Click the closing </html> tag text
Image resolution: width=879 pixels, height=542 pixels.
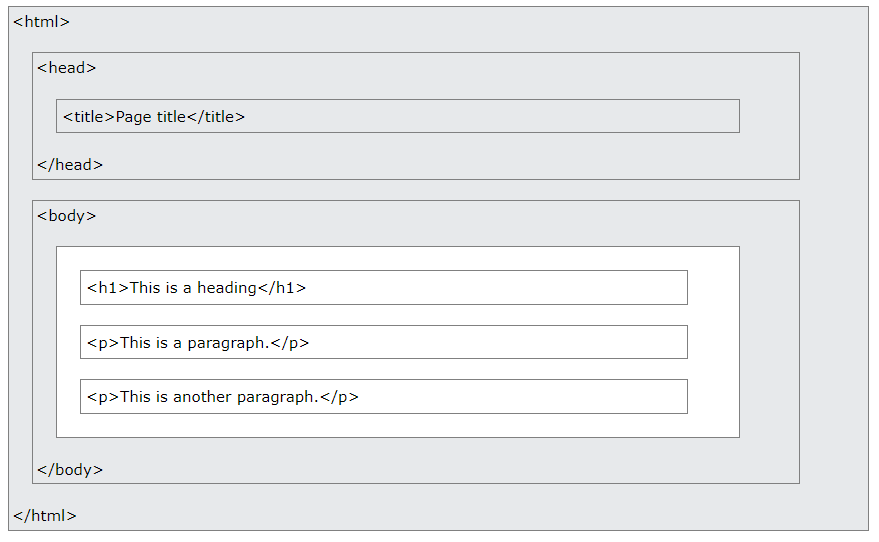[44, 516]
